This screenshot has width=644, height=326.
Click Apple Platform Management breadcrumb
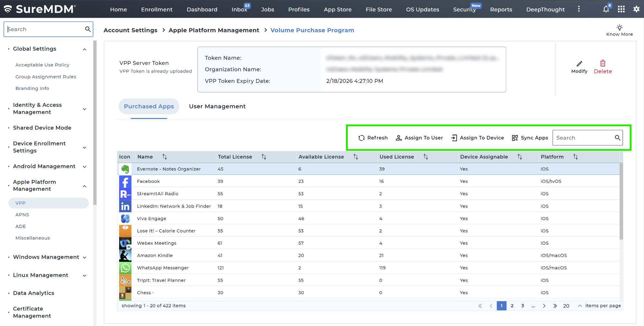click(x=214, y=30)
